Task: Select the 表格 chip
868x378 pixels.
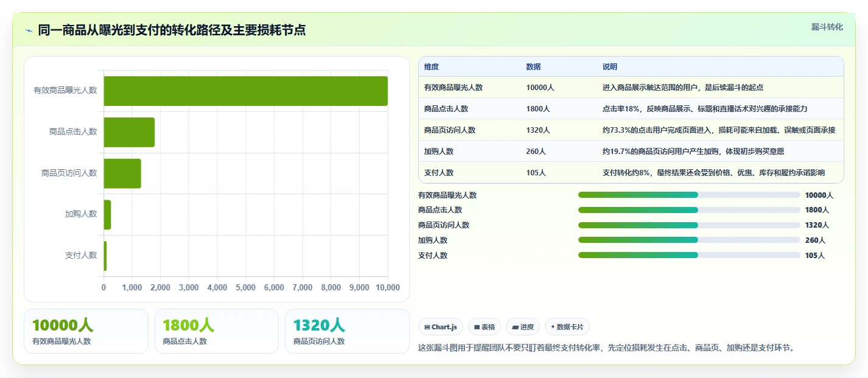Action: point(485,327)
